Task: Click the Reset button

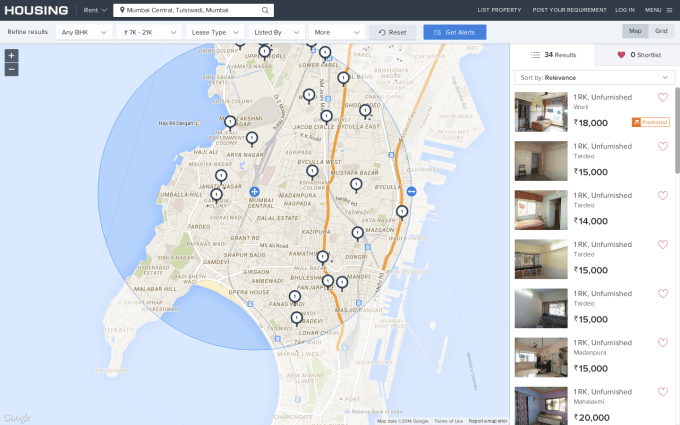Action: [392, 33]
